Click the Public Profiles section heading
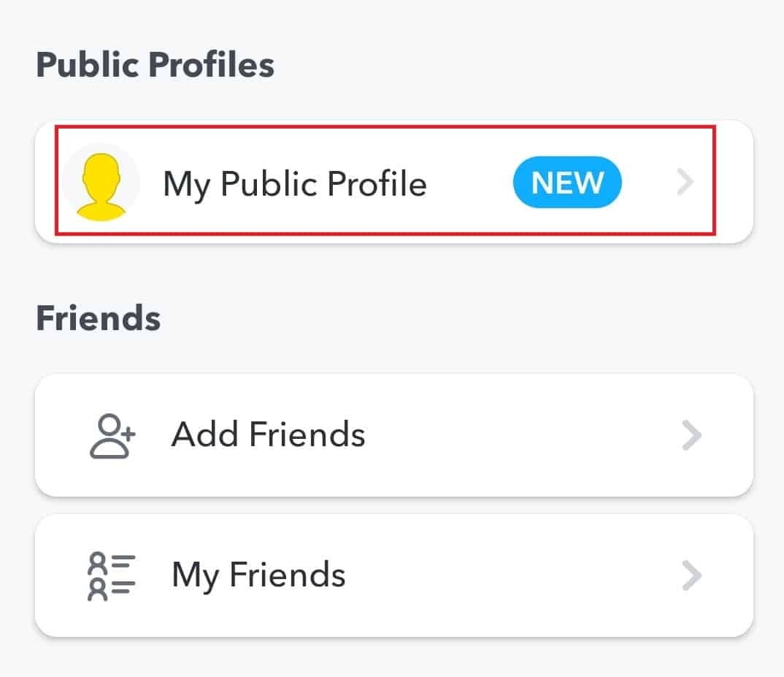Viewport: 784px width, 677px height. [155, 66]
